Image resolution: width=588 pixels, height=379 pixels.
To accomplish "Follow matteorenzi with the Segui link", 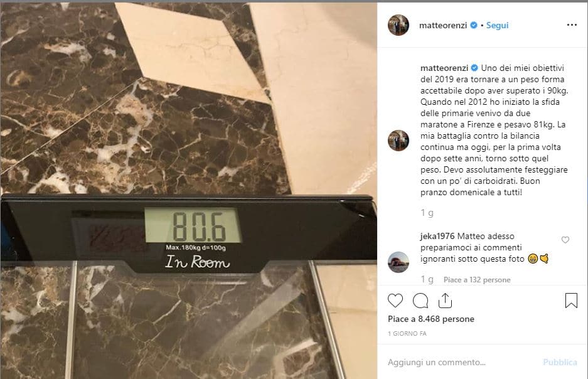I will tap(497, 25).
